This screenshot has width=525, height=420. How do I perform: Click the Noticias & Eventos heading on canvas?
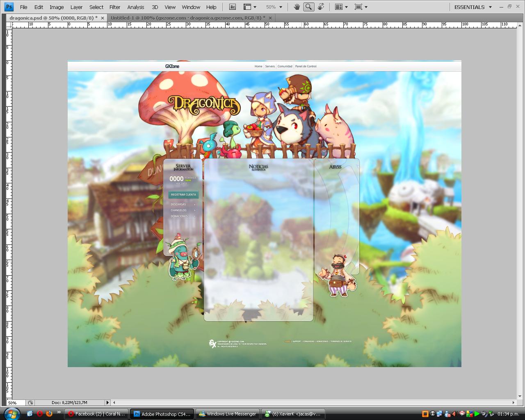258,167
